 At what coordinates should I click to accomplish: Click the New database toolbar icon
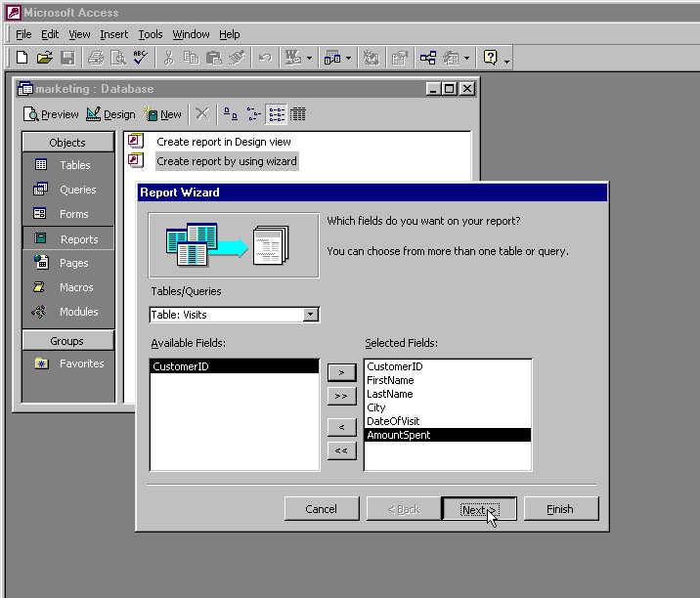point(22,58)
